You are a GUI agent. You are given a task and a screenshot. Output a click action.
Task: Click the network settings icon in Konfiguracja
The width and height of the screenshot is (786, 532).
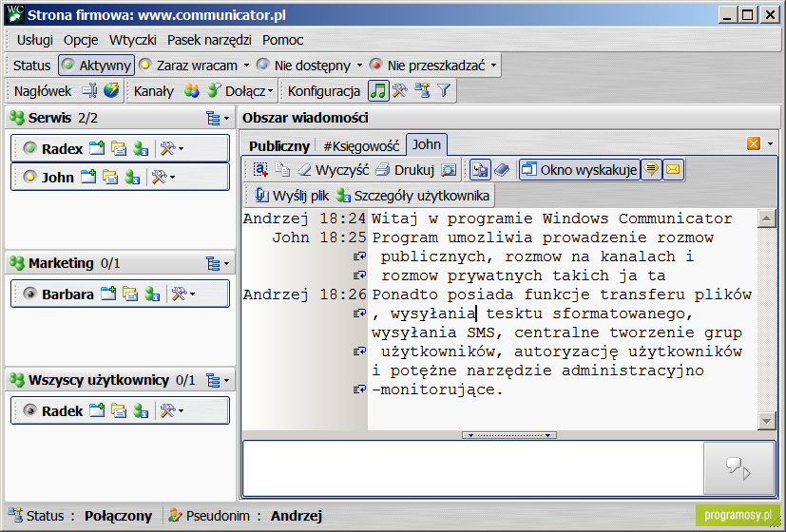click(x=422, y=90)
